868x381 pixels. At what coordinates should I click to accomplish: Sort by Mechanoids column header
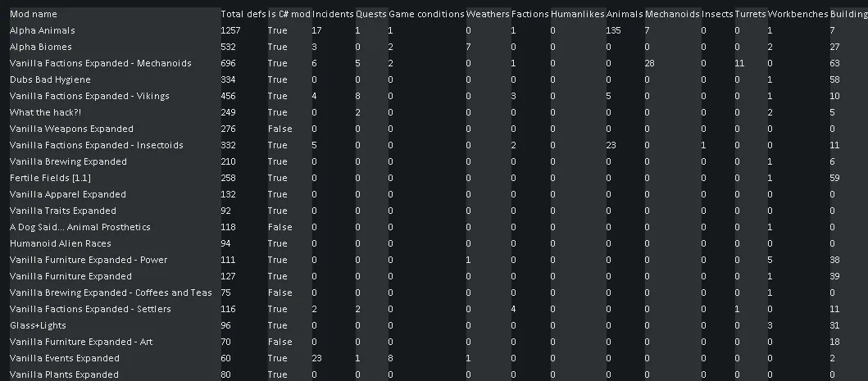(671, 14)
